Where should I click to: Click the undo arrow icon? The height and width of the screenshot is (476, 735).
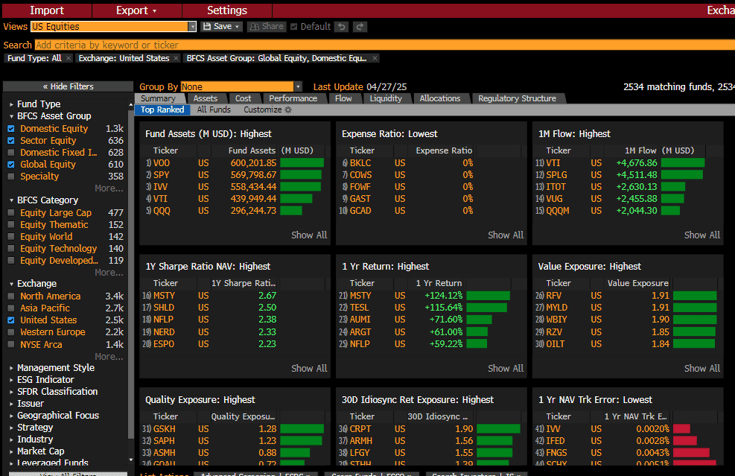pos(342,27)
